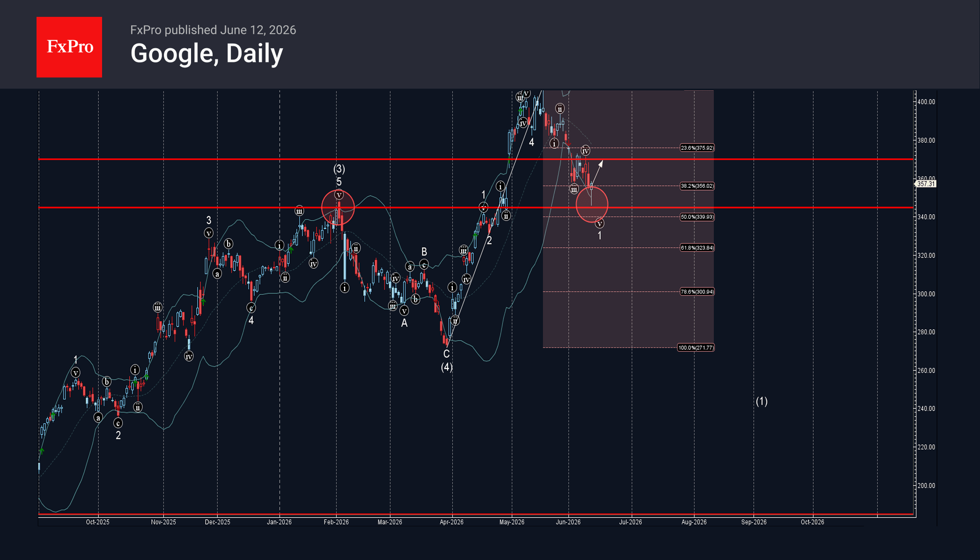Screen dimensions: 980x560
Task: Click the Mar-2026 date axis label
Action: [x=390, y=522]
